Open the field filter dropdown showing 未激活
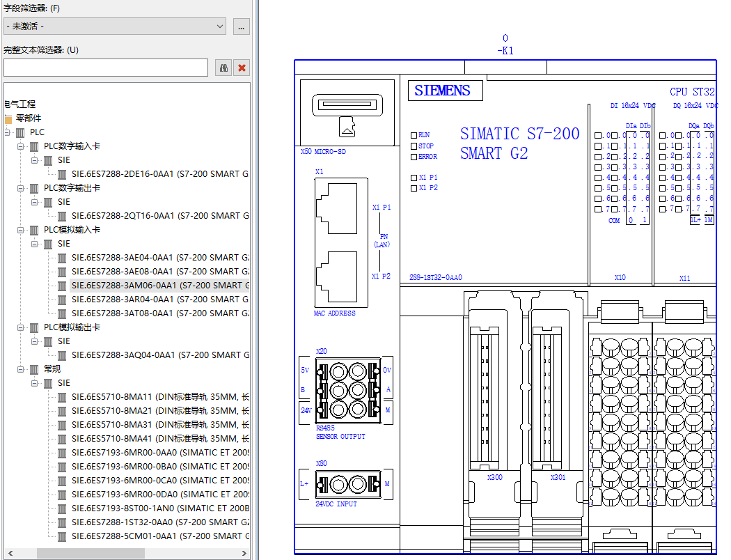 (x=115, y=26)
